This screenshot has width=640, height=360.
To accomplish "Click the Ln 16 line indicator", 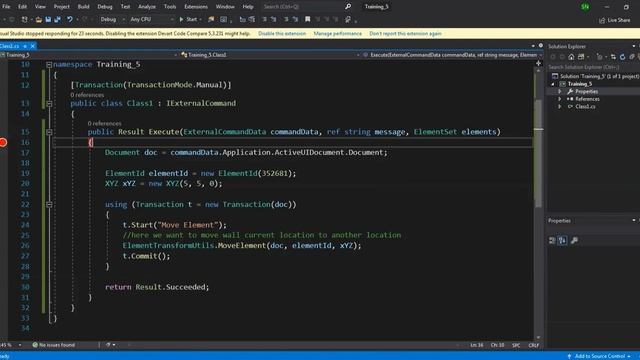I will point(477,345).
